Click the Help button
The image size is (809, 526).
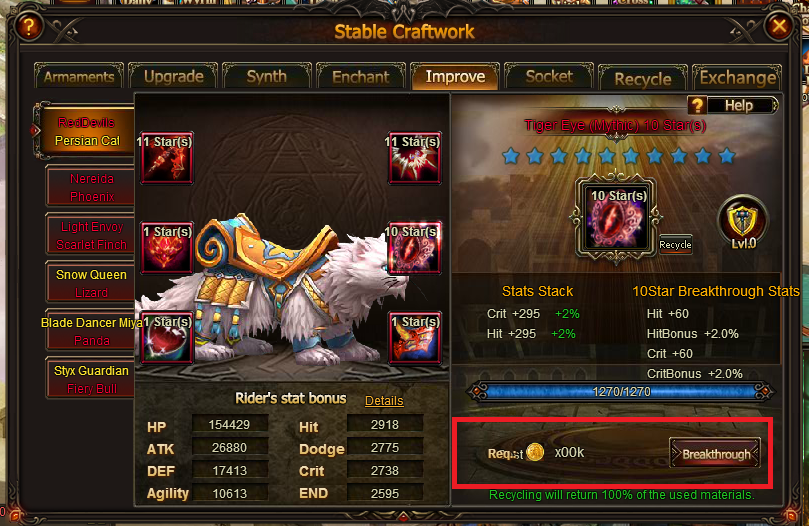[x=733, y=105]
